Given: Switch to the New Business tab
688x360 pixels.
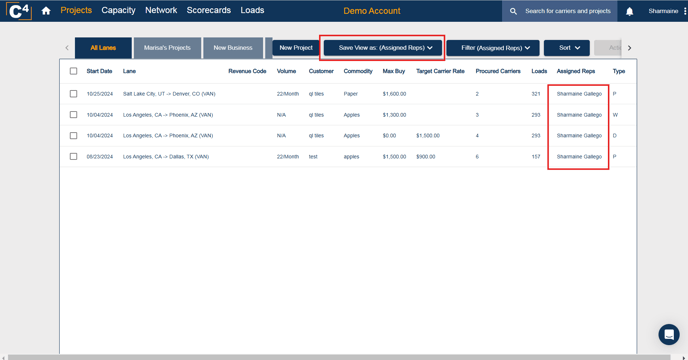Looking at the screenshot, I should 233,48.
